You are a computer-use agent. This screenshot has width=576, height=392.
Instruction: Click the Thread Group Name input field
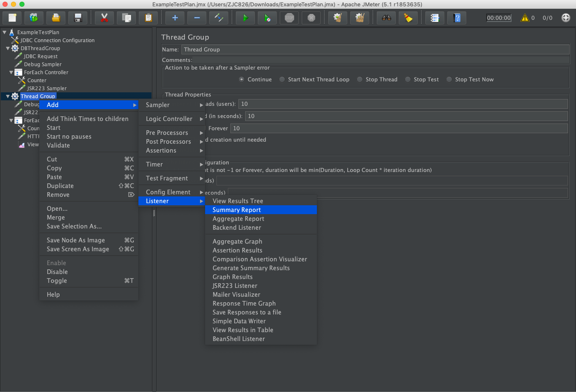click(376, 49)
